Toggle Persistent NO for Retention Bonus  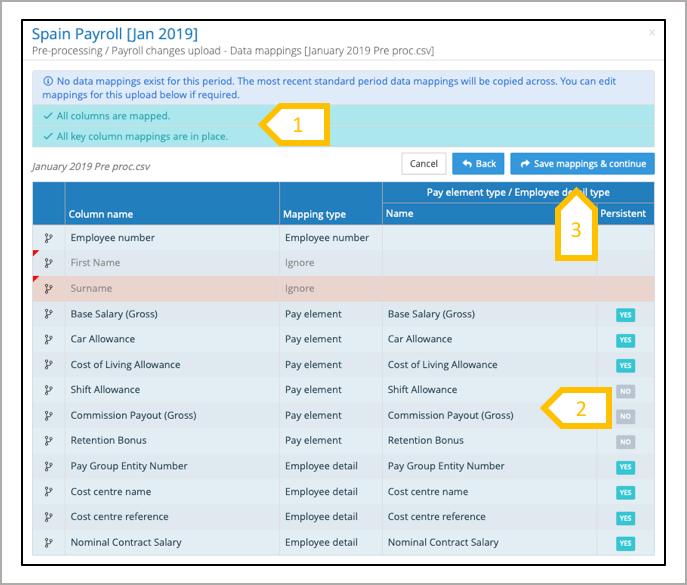coord(625,442)
